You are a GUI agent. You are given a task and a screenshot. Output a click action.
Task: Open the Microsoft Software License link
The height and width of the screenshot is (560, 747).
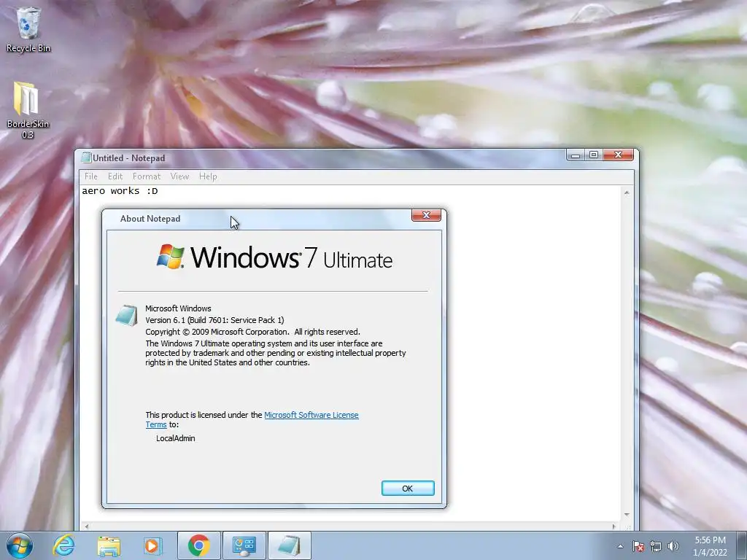[311, 415]
